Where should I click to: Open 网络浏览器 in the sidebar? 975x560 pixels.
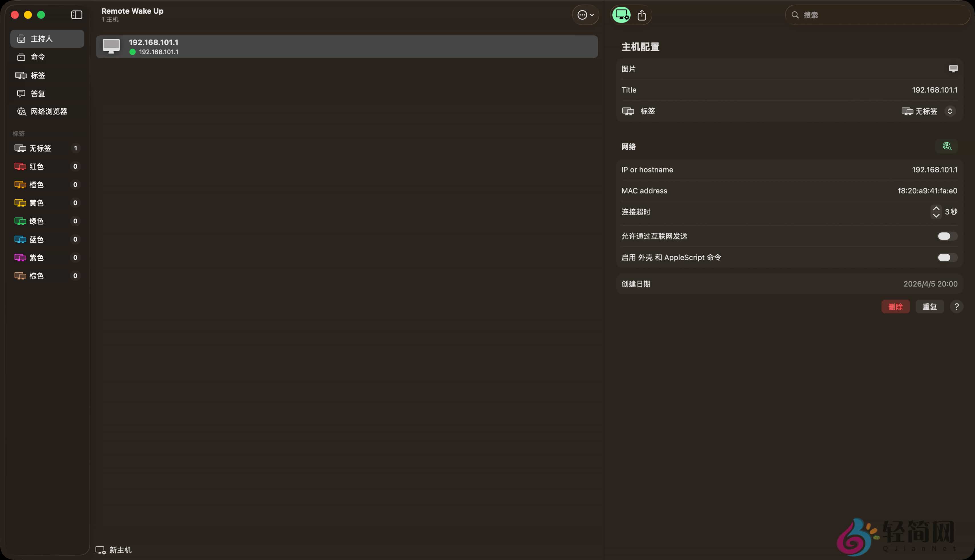(x=48, y=112)
